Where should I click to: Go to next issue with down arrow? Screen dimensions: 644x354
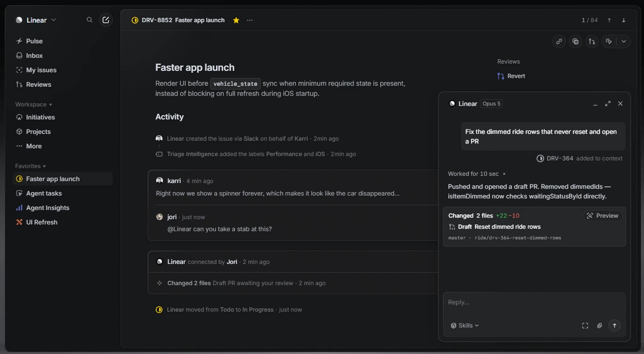(x=623, y=20)
